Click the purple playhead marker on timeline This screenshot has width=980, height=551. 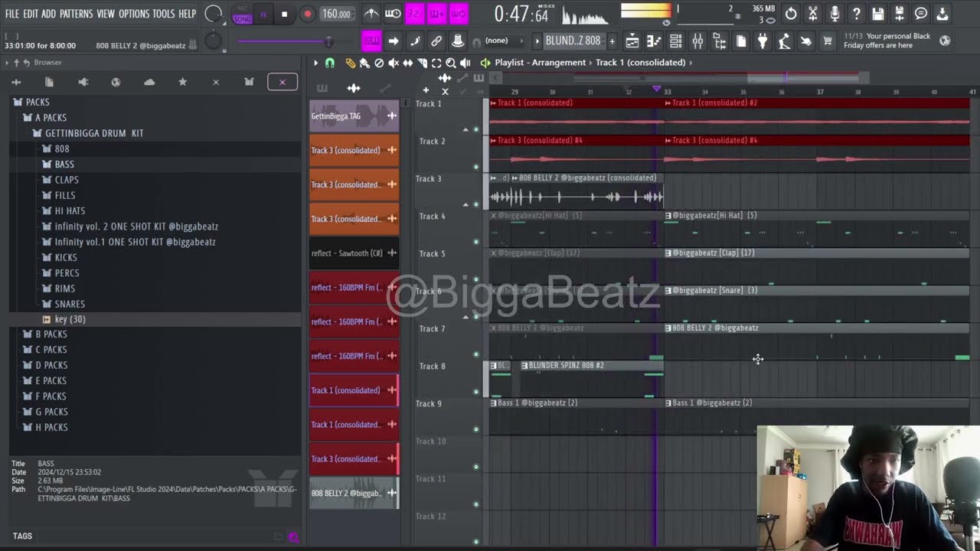656,90
